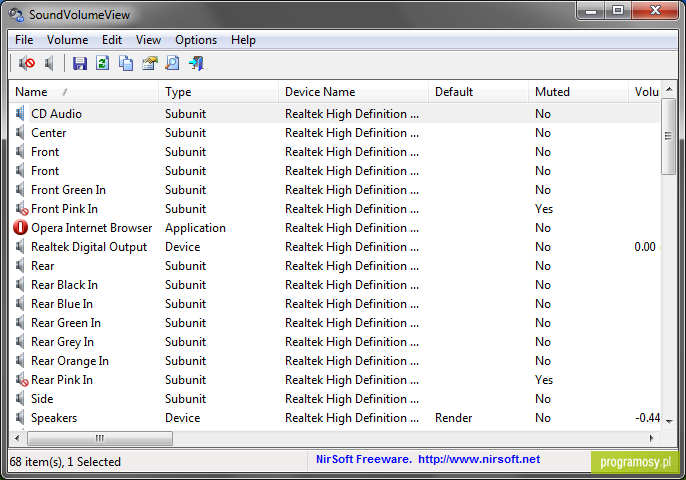
Task: Select the Rear Blue In entry
Action: tap(62, 304)
